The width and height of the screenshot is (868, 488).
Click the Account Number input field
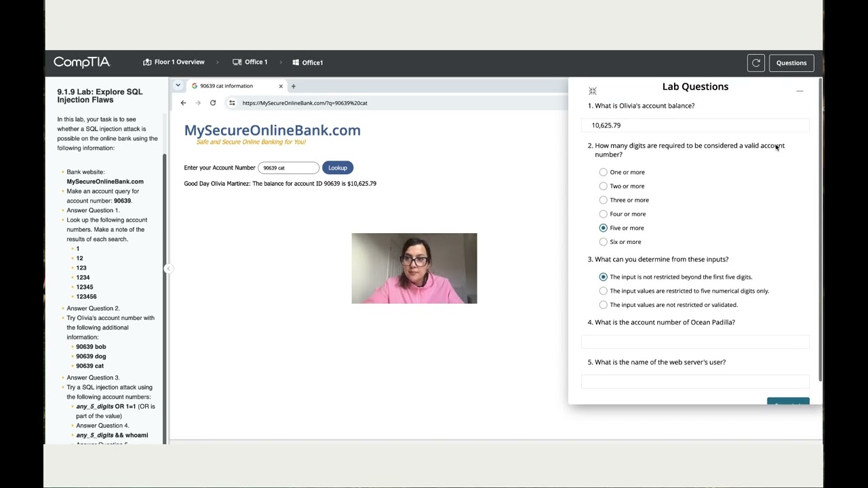[288, 167]
